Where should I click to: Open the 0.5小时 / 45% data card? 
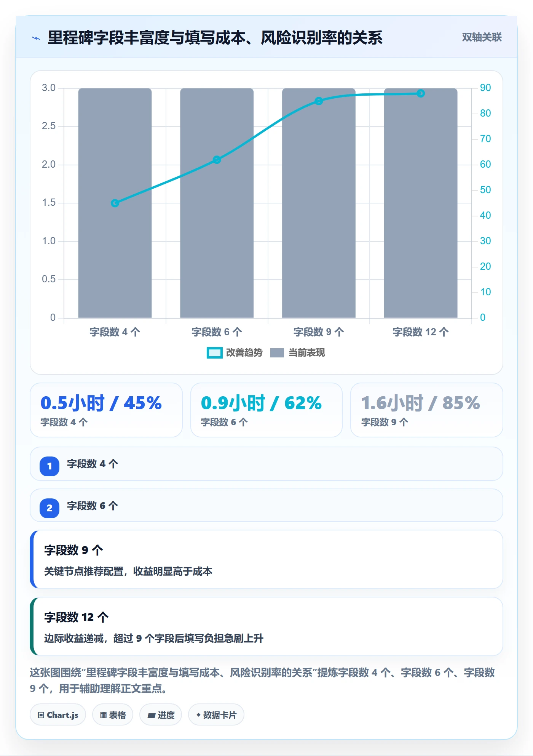[x=106, y=410]
